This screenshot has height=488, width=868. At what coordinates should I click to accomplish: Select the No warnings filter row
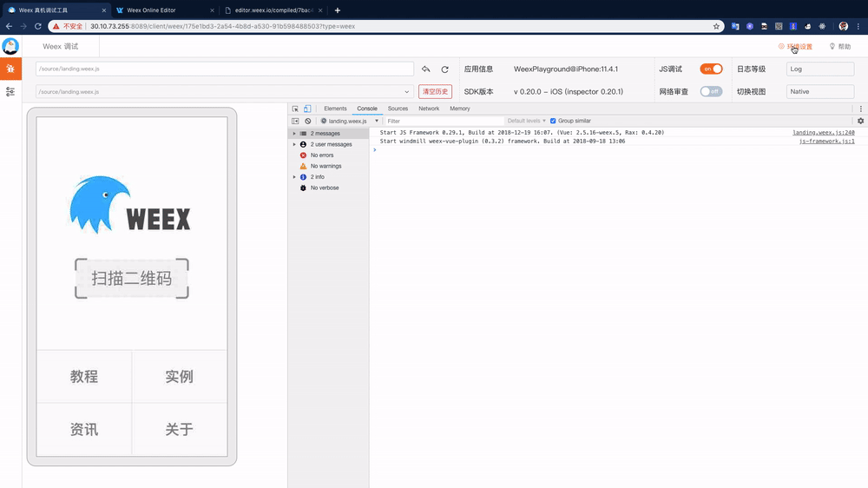pos(328,166)
